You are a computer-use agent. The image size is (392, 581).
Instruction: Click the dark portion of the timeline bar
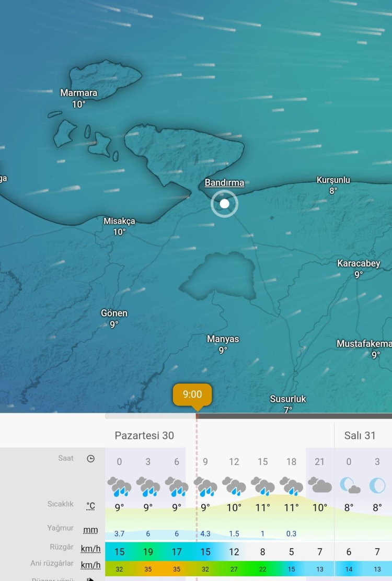[x=294, y=416]
